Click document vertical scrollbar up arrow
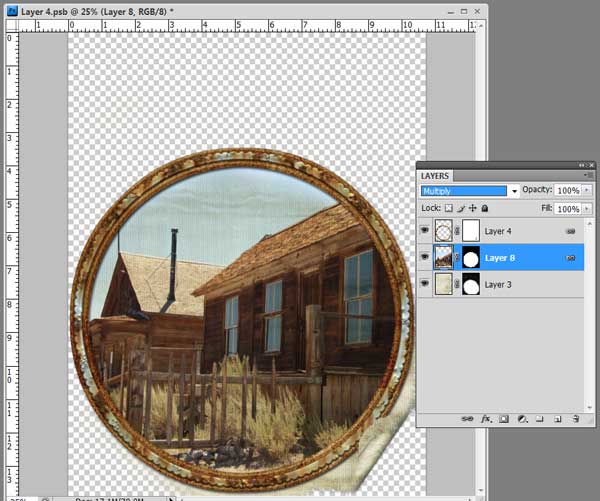Viewport: 600px width, 501px height. [x=481, y=25]
